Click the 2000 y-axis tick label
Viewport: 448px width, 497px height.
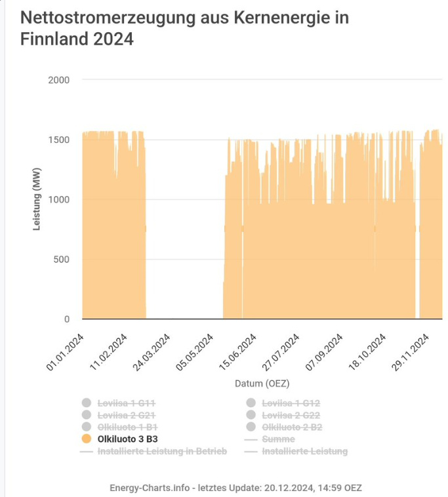click(x=58, y=80)
